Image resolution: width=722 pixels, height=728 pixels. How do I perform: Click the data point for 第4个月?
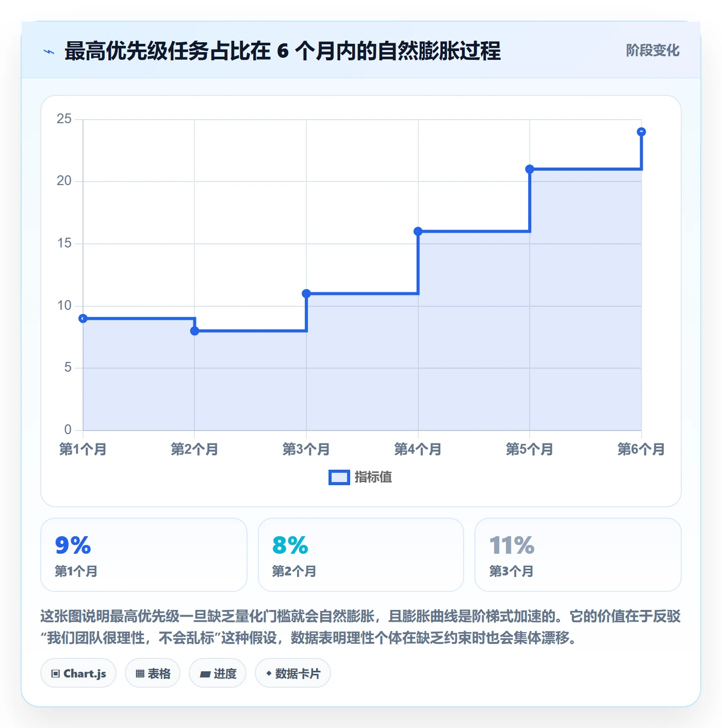click(x=418, y=231)
